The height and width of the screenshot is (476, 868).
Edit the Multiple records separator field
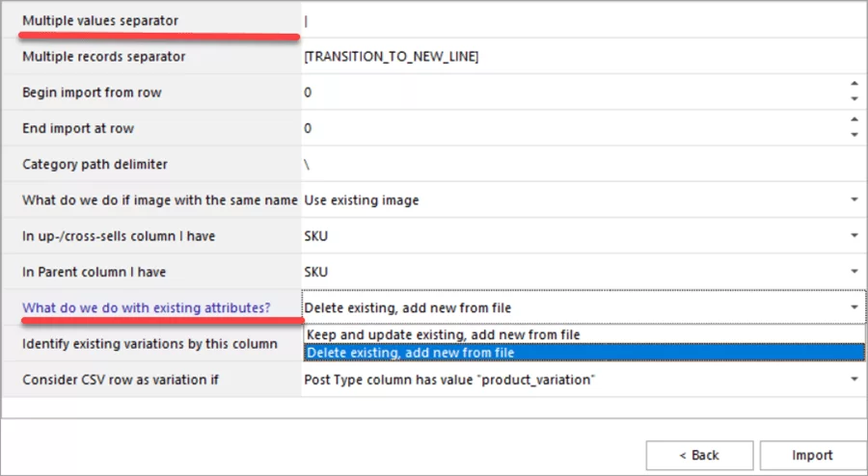tap(579, 57)
